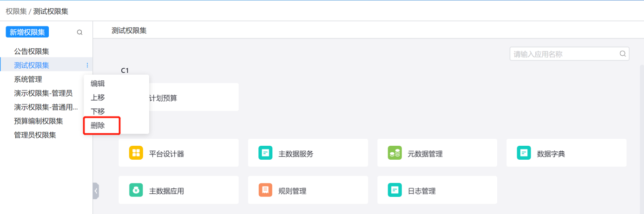The width and height of the screenshot is (644, 214).
Task: Open the three-dot menu beside 测试权限集
Action: point(87,65)
